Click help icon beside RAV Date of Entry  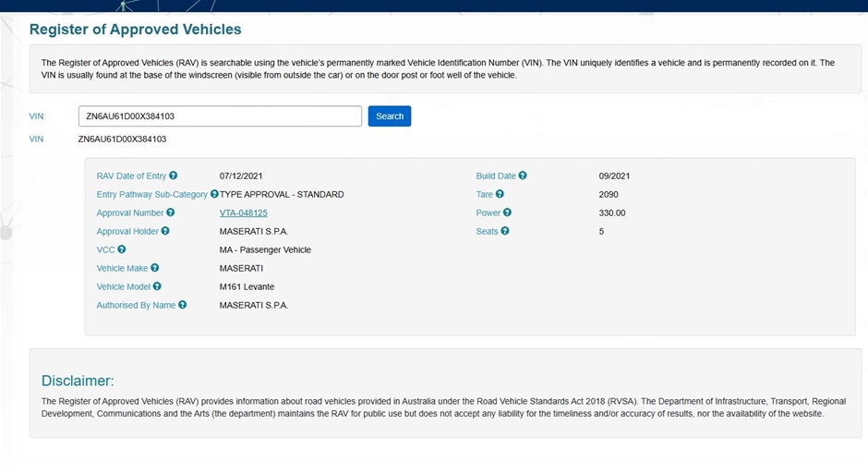click(174, 176)
